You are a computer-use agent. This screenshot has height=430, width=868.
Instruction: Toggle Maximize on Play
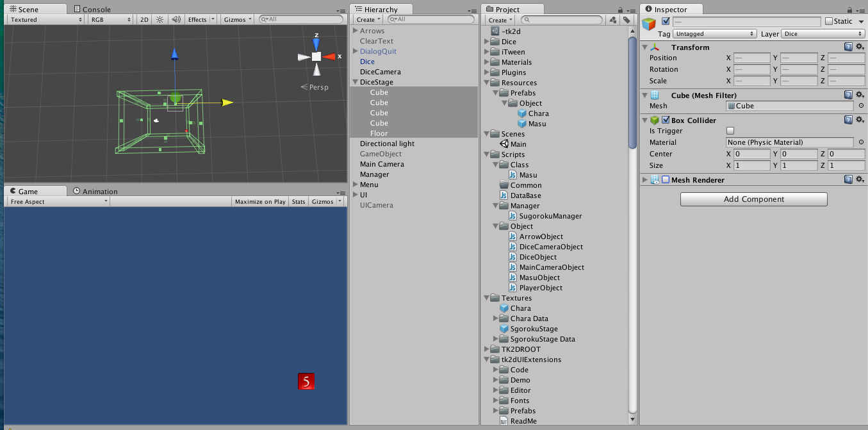260,201
